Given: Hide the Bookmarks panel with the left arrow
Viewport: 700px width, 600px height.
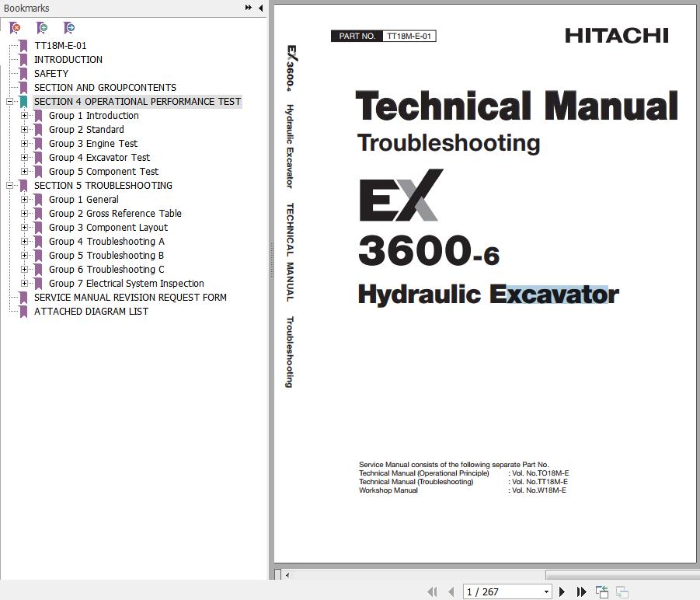Looking at the screenshot, I should pyautogui.click(x=260, y=8).
